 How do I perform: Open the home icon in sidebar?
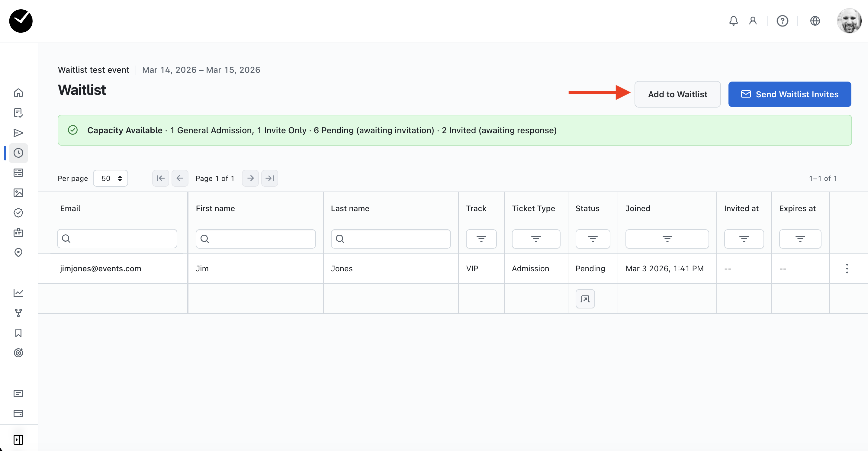pyautogui.click(x=18, y=93)
